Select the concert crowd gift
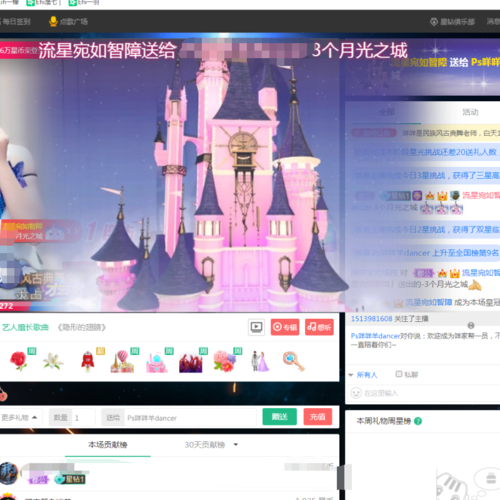 (191, 363)
